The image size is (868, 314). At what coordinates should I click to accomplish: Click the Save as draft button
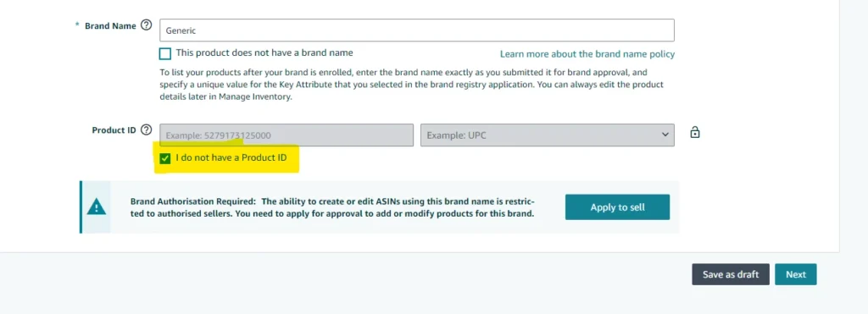(730, 274)
